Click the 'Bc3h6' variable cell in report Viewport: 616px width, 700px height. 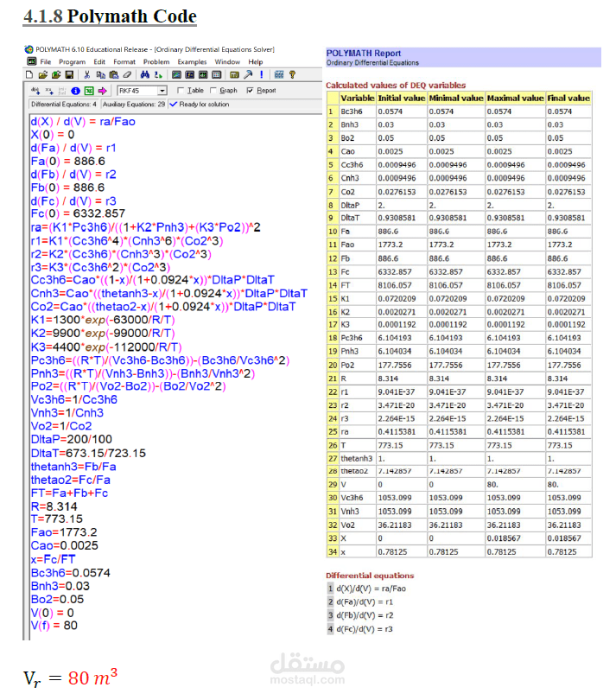coord(357,111)
